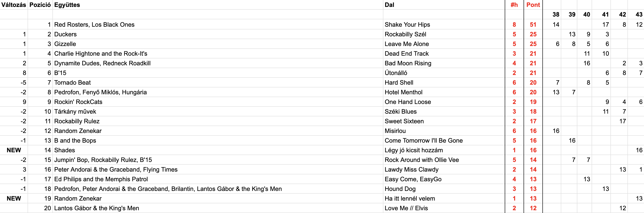Select the Red Rosters, Los Black Ones cell
The image size is (644, 213).
94,25
